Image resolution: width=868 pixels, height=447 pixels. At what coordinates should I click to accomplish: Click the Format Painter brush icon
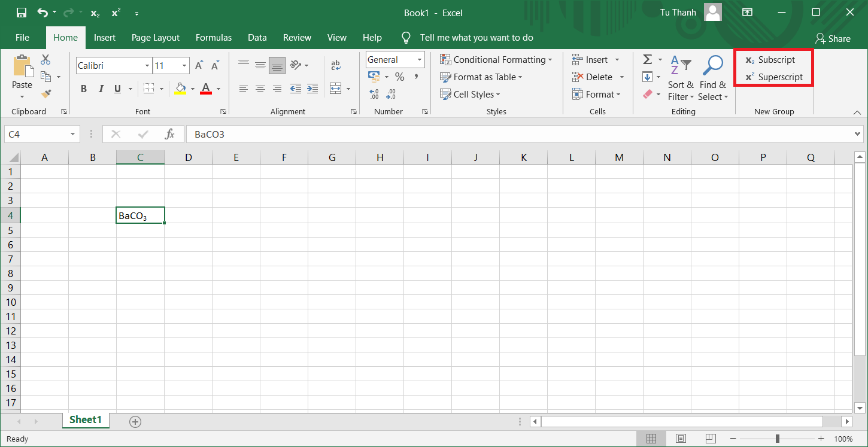[x=45, y=93]
